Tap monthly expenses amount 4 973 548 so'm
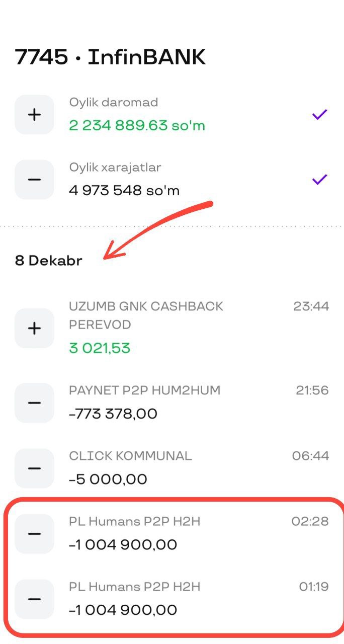 (x=124, y=191)
